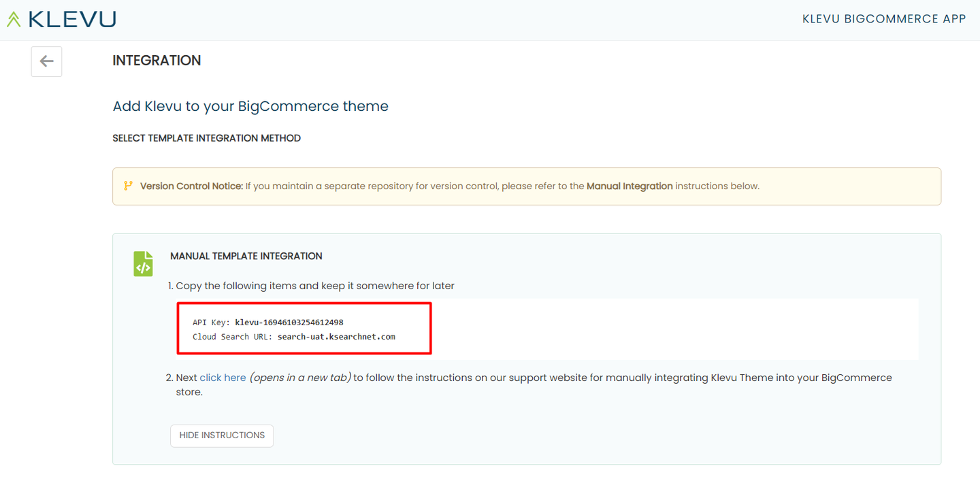Click the Select Template Integration Method label
The image size is (980, 479).
206,138
